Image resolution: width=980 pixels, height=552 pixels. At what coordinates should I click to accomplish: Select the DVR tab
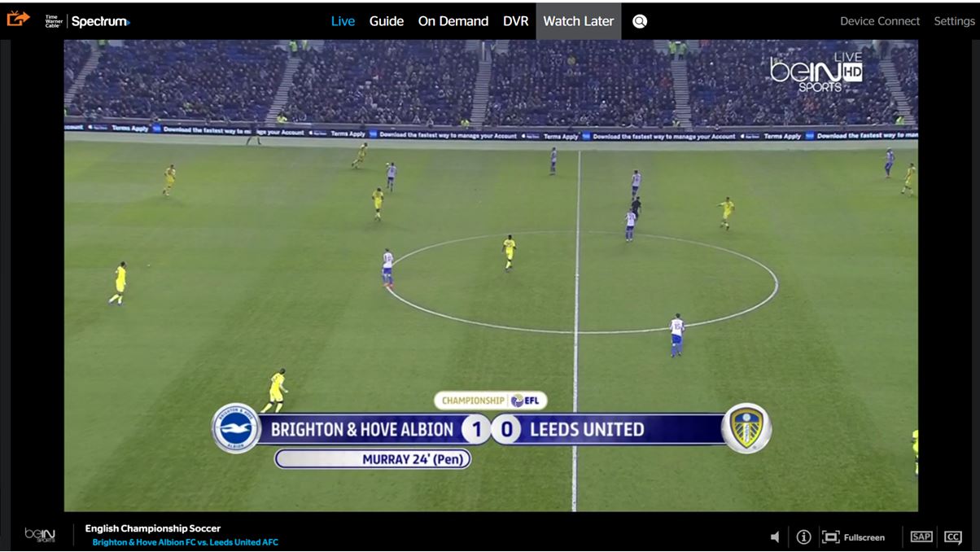coord(516,21)
